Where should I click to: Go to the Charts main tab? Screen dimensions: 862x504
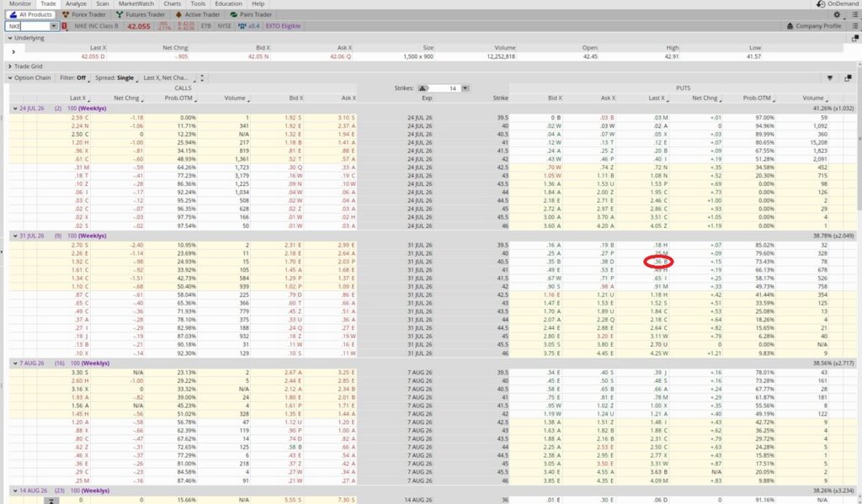172,4
